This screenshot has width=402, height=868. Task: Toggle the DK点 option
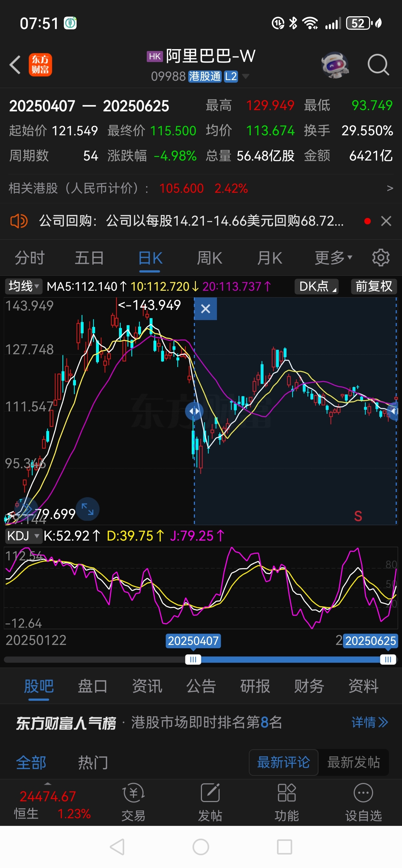tap(317, 287)
